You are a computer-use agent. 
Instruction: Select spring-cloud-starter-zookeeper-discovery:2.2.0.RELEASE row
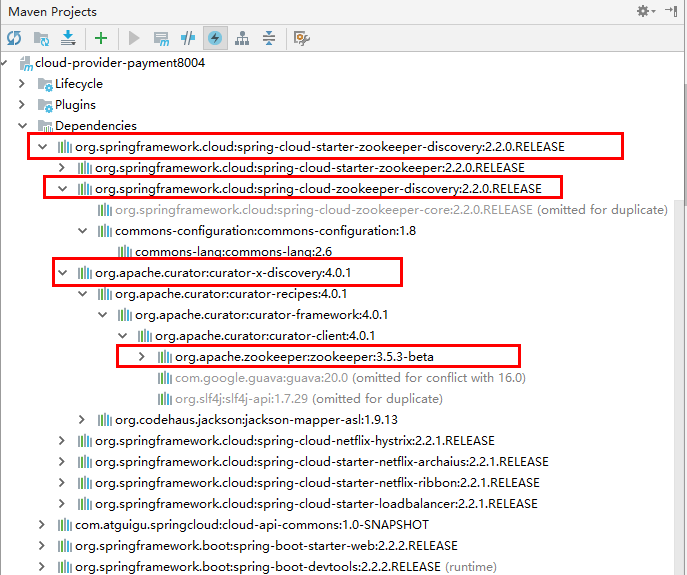pyautogui.click(x=320, y=146)
